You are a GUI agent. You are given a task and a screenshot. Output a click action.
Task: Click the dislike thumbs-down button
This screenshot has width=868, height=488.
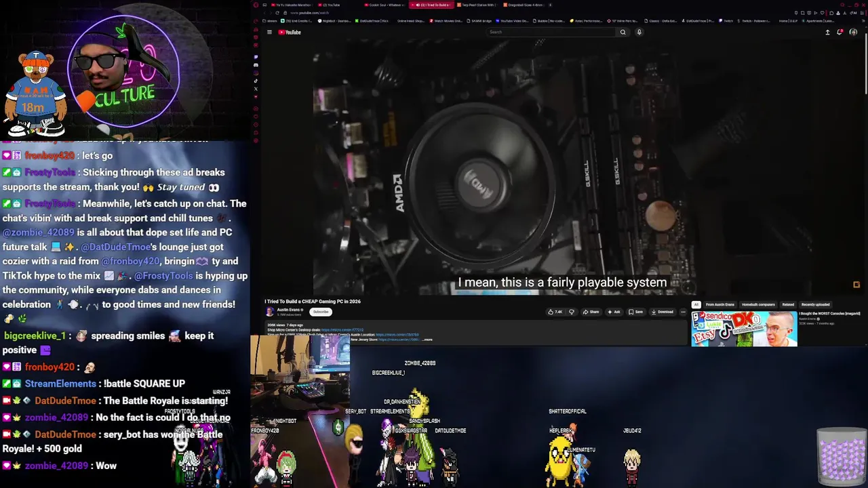tap(572, 312)
